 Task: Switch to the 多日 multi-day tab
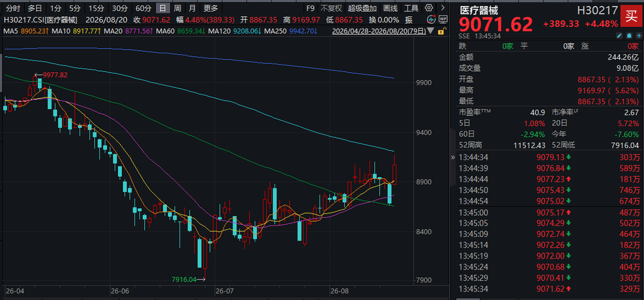click(x=35, y=8)
